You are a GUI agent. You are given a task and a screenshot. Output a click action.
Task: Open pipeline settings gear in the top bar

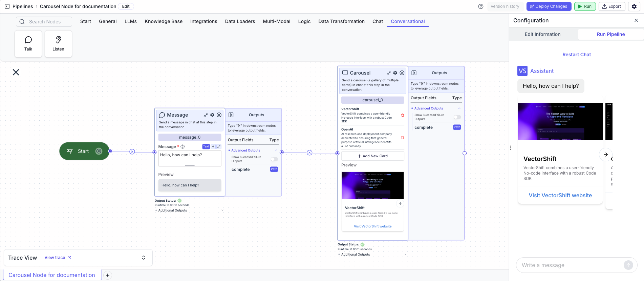click(x=634, y=6)
